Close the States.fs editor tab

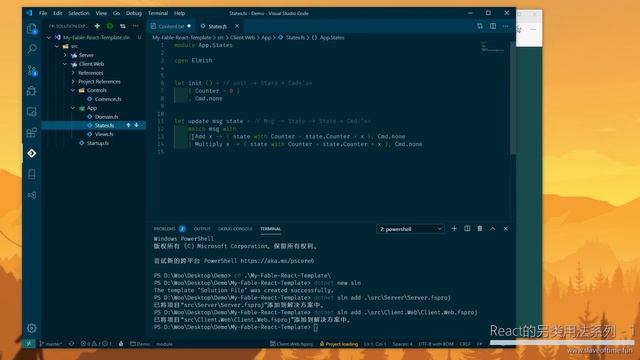(x=237, y=26)
